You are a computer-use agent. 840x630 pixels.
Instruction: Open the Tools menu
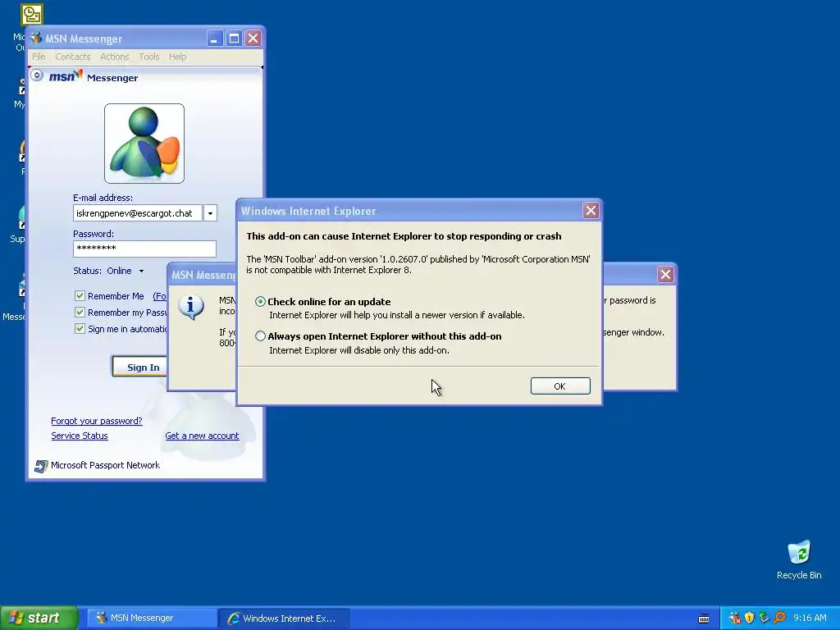(x=149, y=57)
